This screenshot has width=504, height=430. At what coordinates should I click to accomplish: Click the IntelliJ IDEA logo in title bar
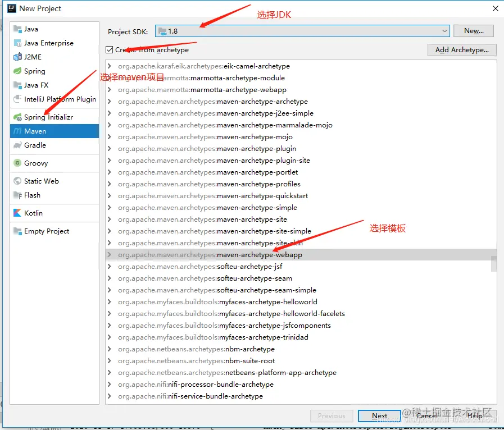pos(12,8)
